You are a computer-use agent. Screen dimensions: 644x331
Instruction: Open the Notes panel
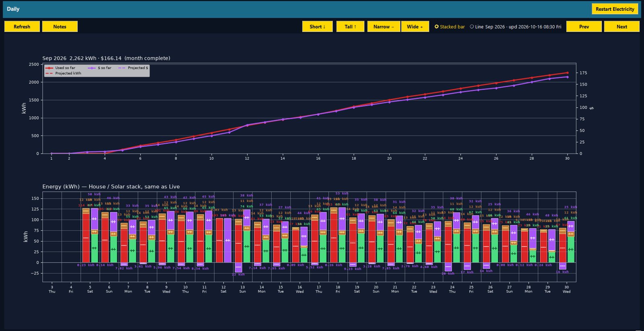click(60, 27)
